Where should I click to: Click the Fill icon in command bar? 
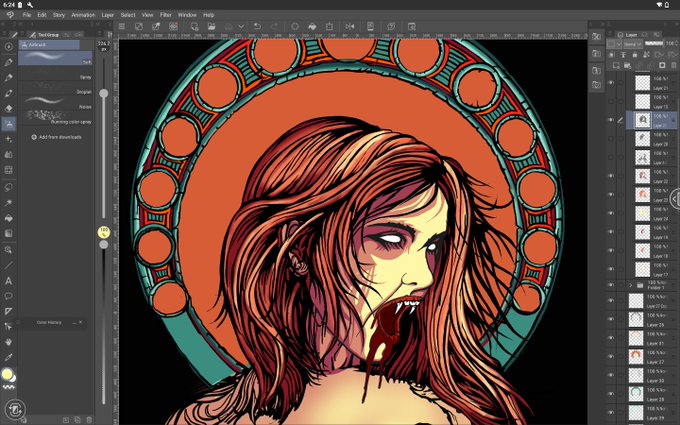coord(312,26)
